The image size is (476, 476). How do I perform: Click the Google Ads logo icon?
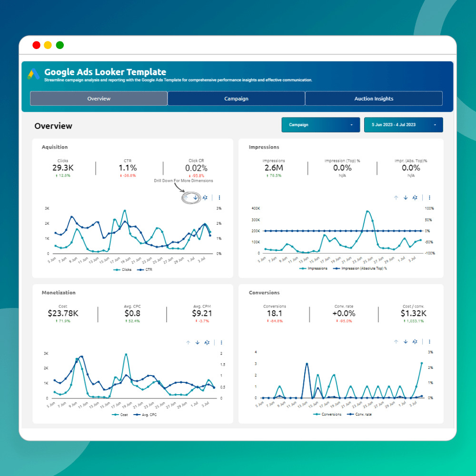[x=33, y=74]
